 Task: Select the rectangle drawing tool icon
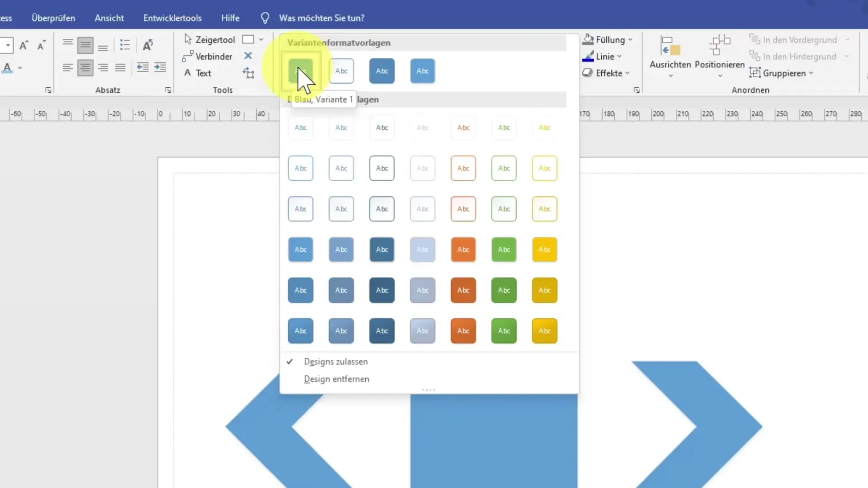(x=248, y=40)
